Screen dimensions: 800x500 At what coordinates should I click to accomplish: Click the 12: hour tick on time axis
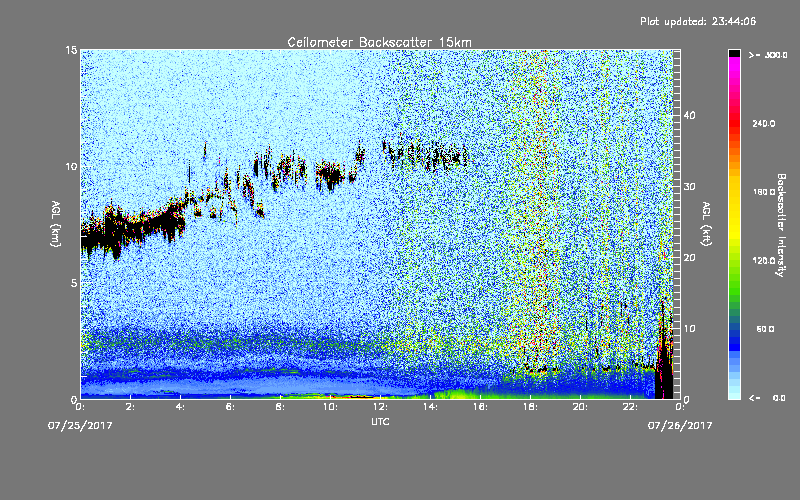tap(381, 407)
